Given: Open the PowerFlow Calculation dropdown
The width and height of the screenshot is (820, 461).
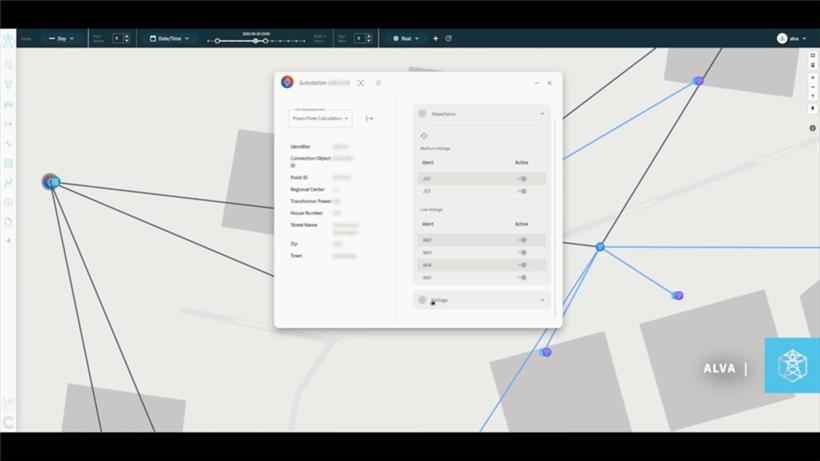Looking at the screenshot, I should point(320,118).
